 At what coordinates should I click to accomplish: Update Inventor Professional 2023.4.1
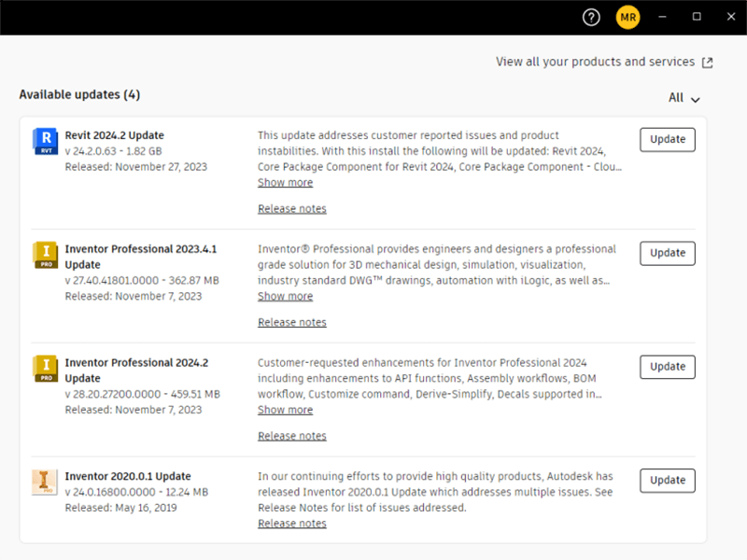tap(667, 253)
